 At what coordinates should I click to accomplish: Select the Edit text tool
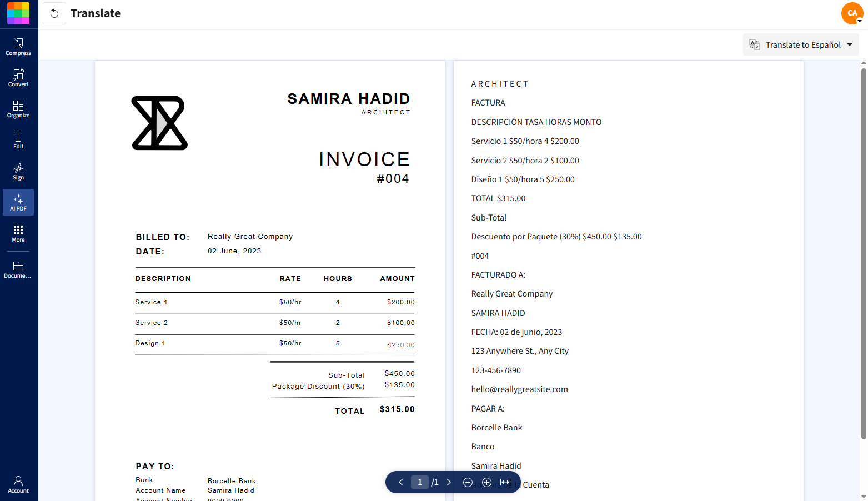point(18,140)
